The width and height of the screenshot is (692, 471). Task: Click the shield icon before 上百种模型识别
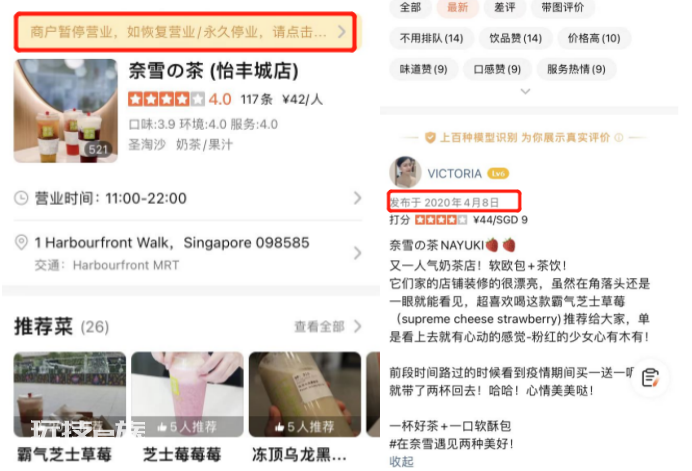(x=430, y=138)
